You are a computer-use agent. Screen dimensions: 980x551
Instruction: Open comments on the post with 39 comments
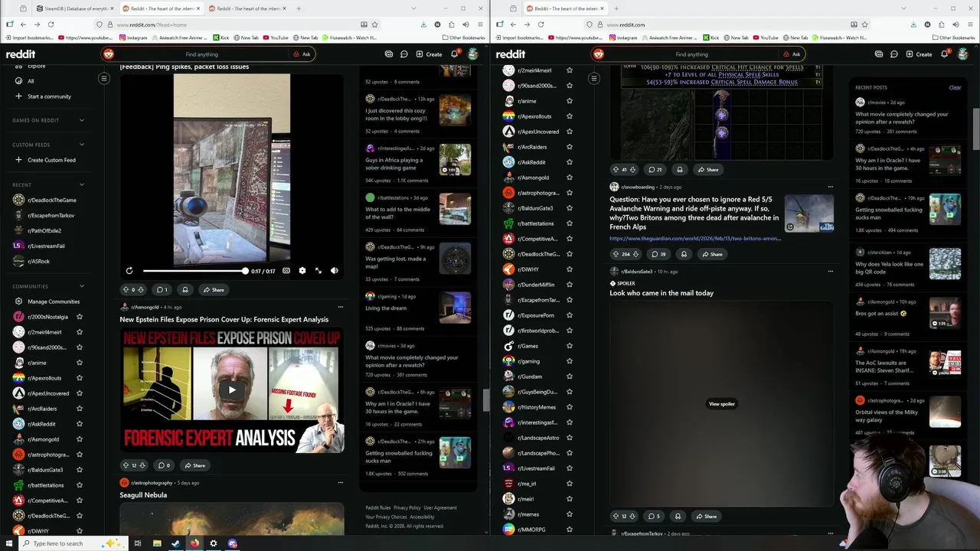point(658,254)
